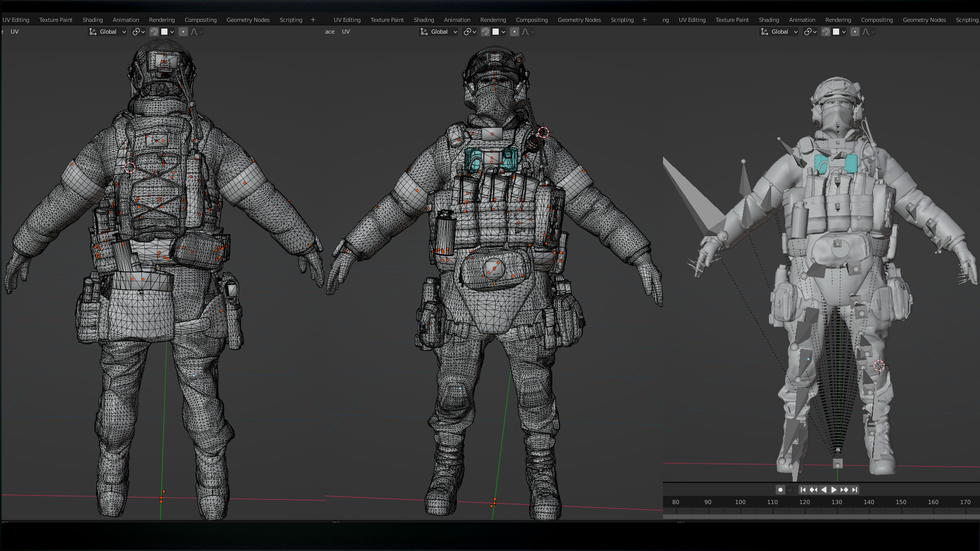Switch to Shading tab in middle window
Screen dimensions: 980x551
(x=424, y=20)
